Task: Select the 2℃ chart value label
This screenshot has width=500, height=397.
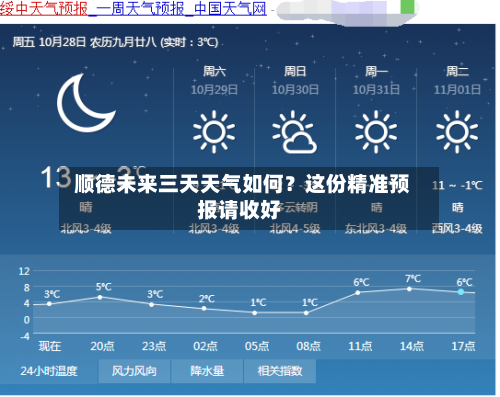Action: point(207,299)
